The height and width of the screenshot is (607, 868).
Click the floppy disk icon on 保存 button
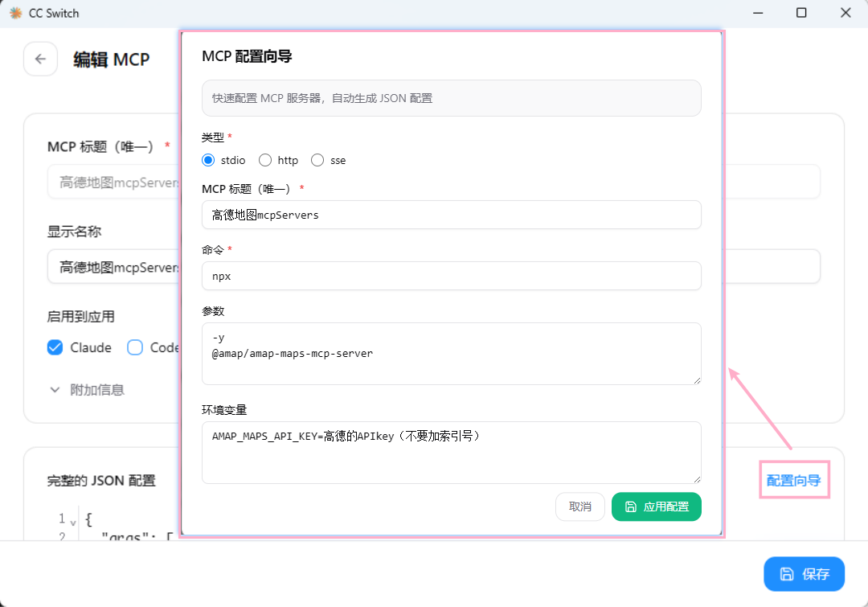tap(787, 574)
